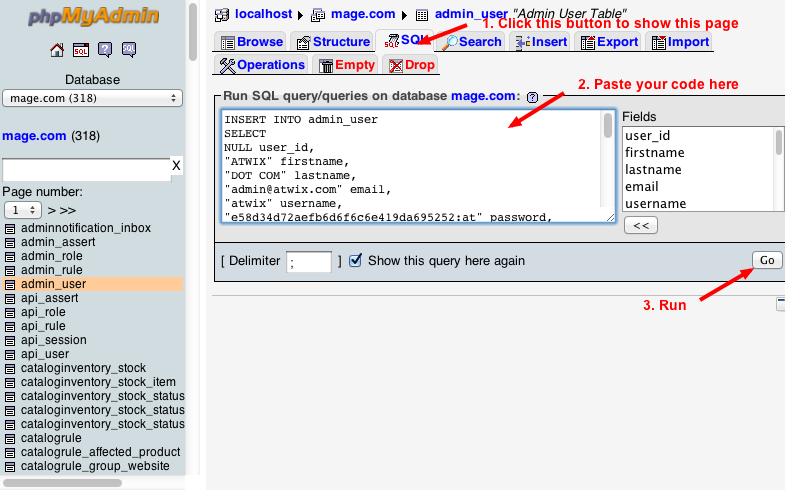
Task: Click the Empty table tab
Action: pyautogui.click(x=347, y=65)
